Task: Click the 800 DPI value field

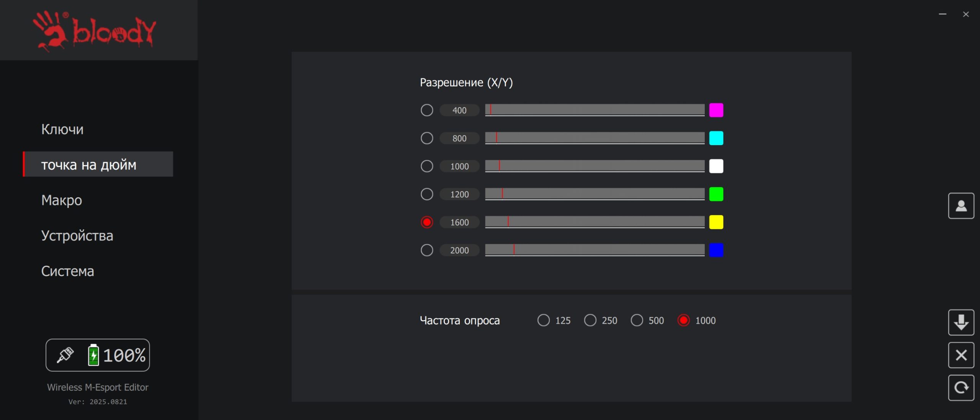Action: pyautogui.click(x=459, y=138)
